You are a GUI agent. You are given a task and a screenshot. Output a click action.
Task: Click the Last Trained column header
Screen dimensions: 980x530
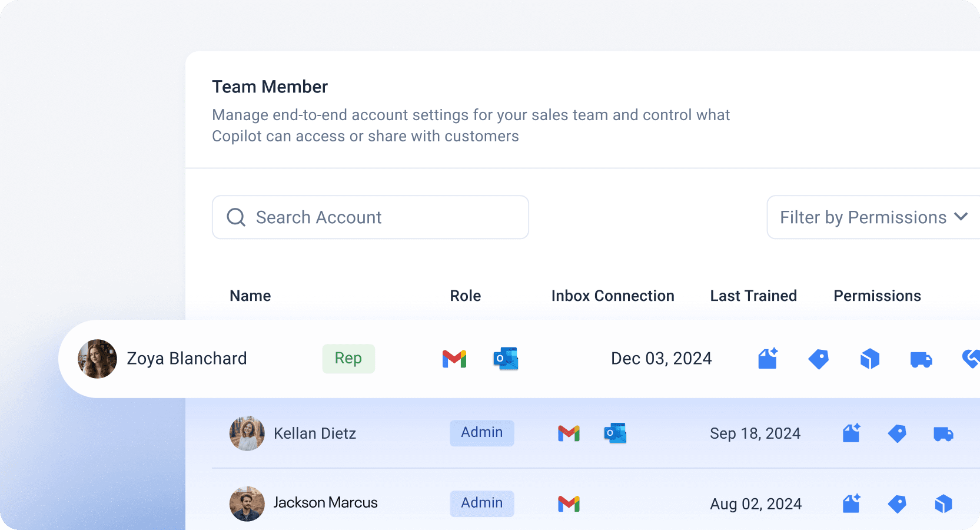click(753, 296)
